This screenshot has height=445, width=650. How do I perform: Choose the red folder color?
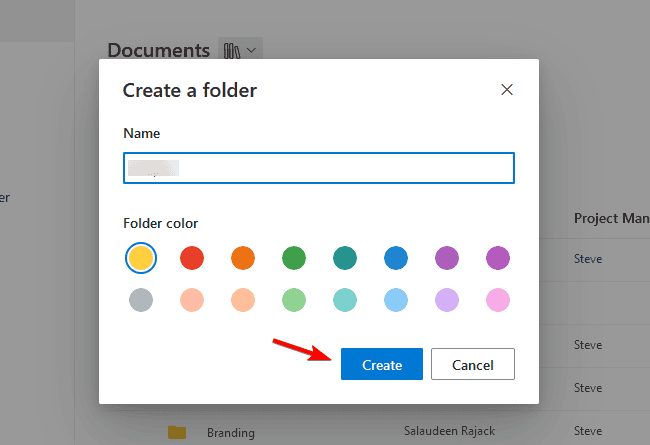(192, 259)
